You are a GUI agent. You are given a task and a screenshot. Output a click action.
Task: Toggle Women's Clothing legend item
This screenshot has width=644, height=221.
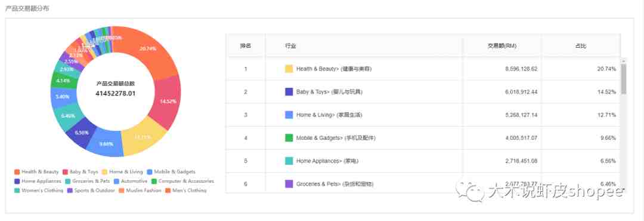(39, 191)
